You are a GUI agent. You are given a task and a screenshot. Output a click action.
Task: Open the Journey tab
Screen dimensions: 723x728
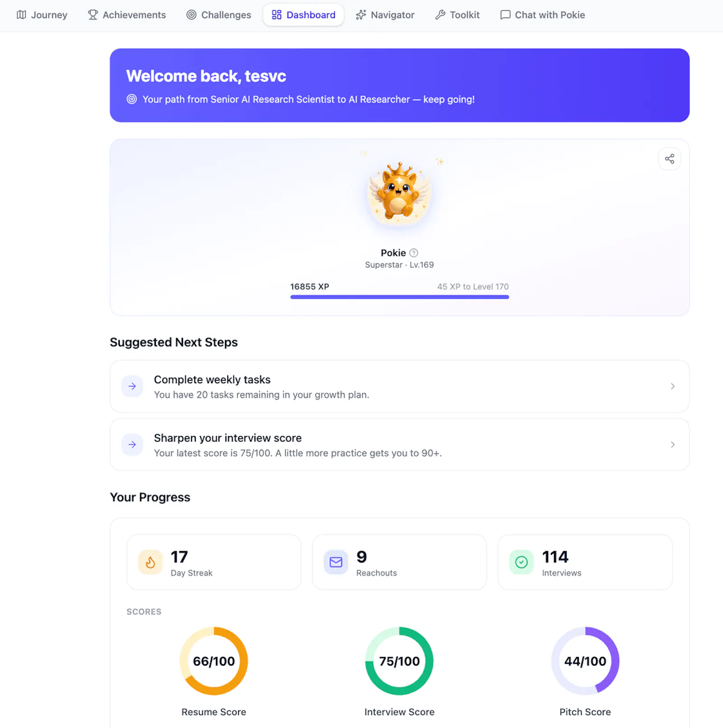click(42, 15)
